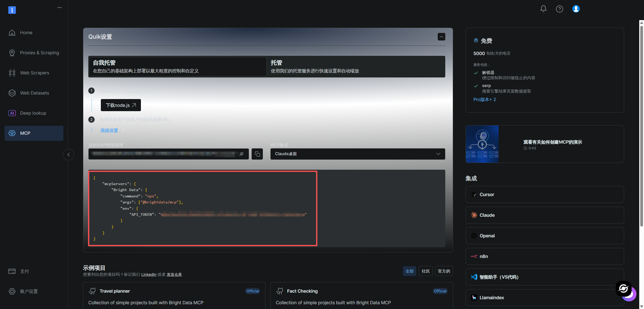Open the Claude integration
Viewport: 644px width, 309px height.
[x=545, y=215]
